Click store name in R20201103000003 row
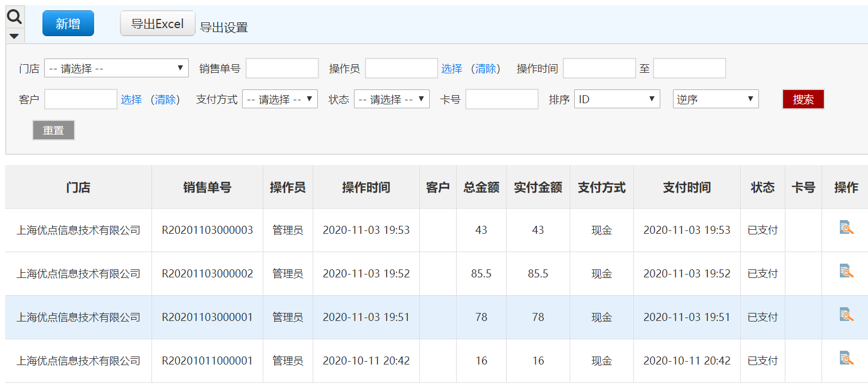Viewport: 868px width, 384px height. 79,230
